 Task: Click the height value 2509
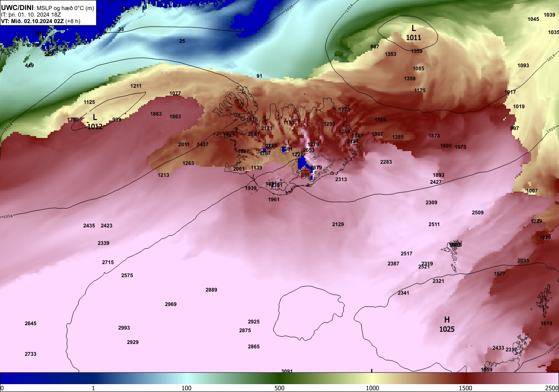pyautogui.click(x=478, y=213)
